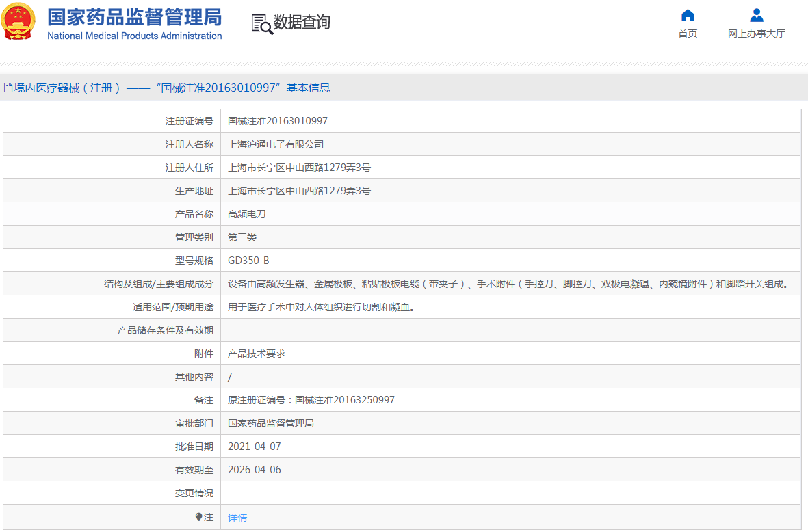The width and height of the screenshot is (808, 532).
Task: Click the document icon beside 境内医疗器械
Action: [x=8, y=88]
